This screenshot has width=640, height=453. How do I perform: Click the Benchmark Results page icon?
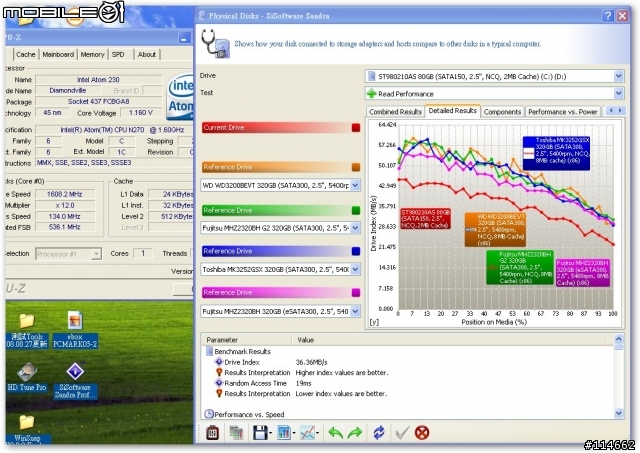(209, 351)
